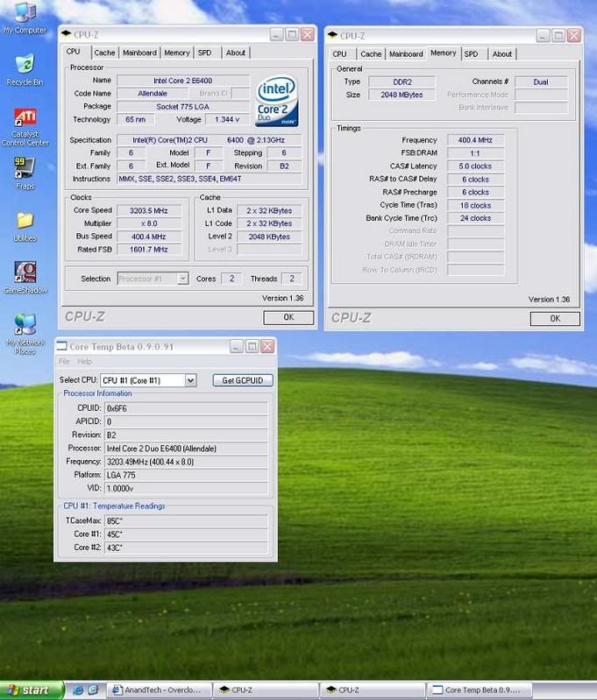Open Core Temp File menu
Image resolution: width=597 pixels, height=700 pixels.
click(x=64, y=361)
